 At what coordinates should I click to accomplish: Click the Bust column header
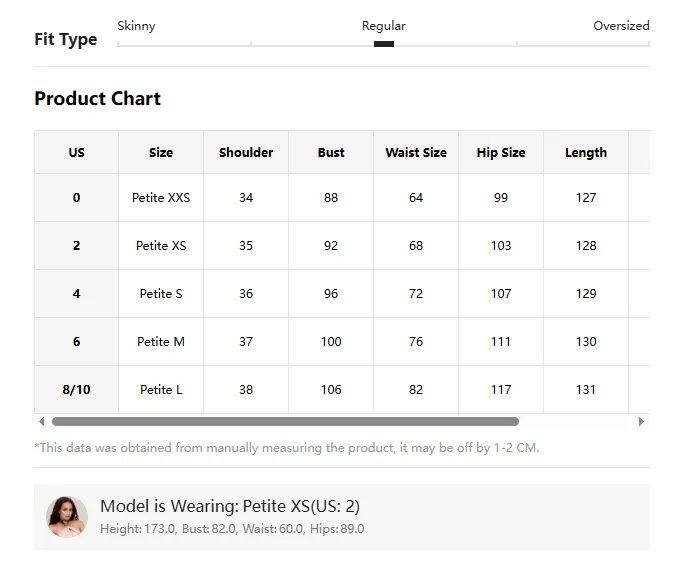pos(331,152)
